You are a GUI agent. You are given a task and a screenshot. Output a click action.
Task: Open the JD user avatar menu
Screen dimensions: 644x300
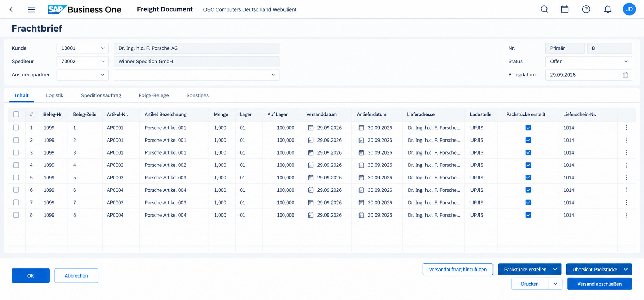[629, 9]
